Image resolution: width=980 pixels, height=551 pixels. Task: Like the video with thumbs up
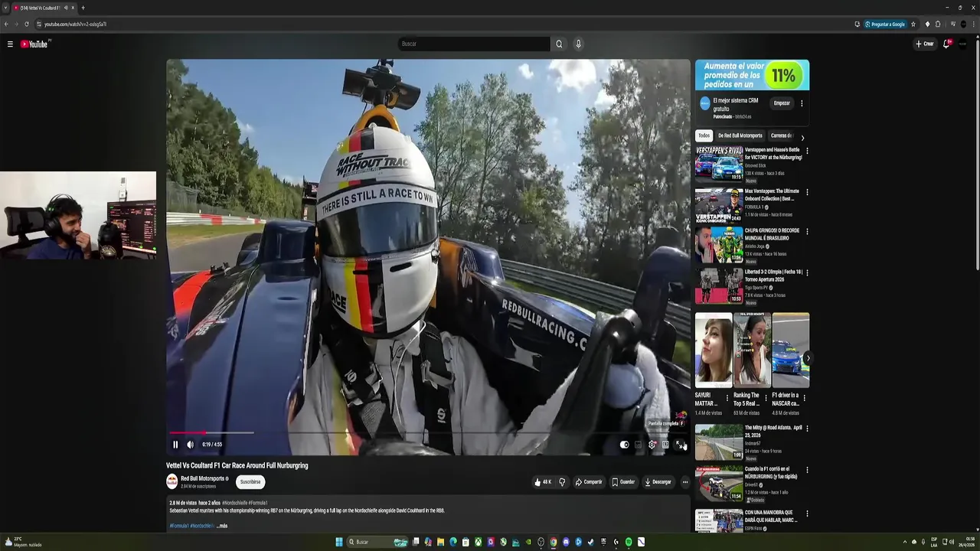543,482
